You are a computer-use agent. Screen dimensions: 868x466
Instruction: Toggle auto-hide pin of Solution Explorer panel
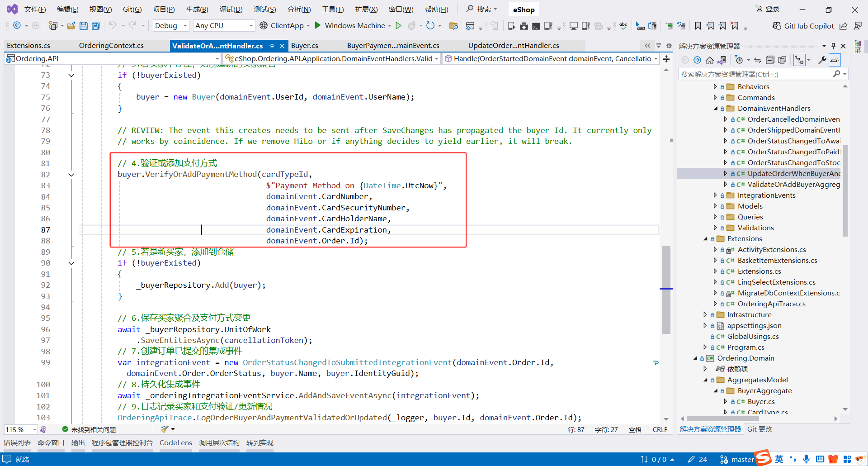[x=833, y=46]
